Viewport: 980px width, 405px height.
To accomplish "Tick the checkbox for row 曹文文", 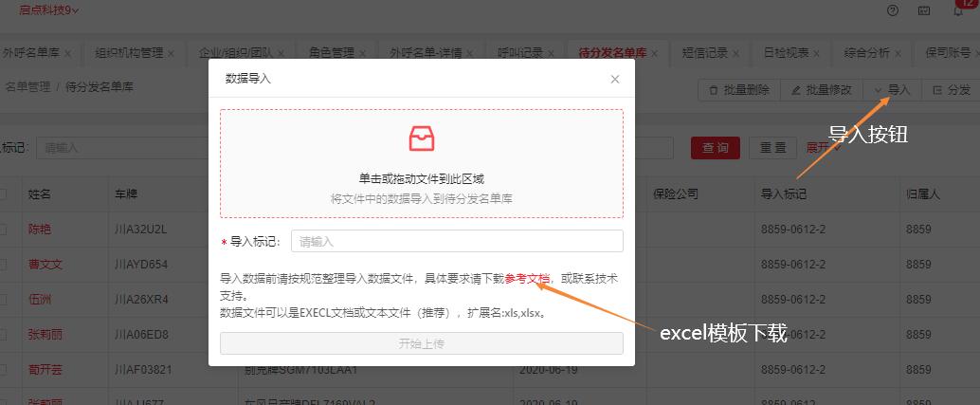I will tap(3, 265).
